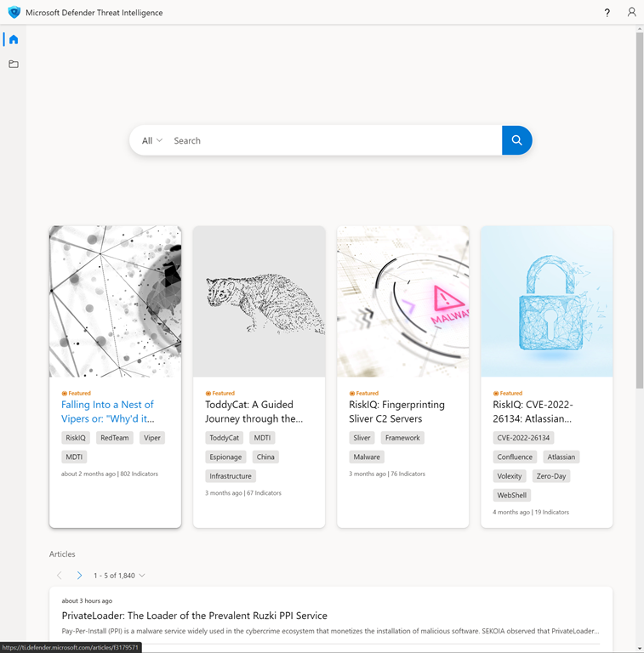Click the user account profile icon
The height and width of the screenshot is (653, 644).
click(631, 13)
